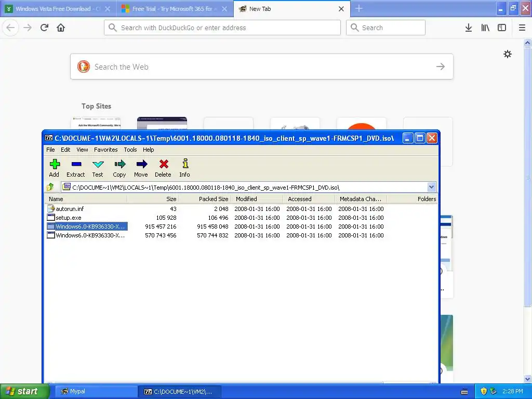
Task: Click the browser Search box field
Action: (385, 28)
